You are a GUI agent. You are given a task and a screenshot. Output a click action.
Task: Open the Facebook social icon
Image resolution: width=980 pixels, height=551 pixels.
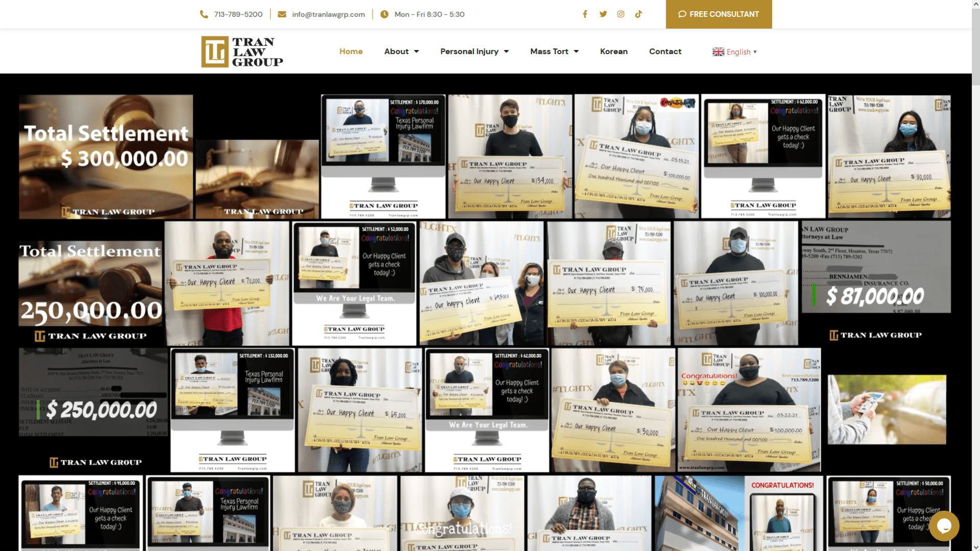585,14
